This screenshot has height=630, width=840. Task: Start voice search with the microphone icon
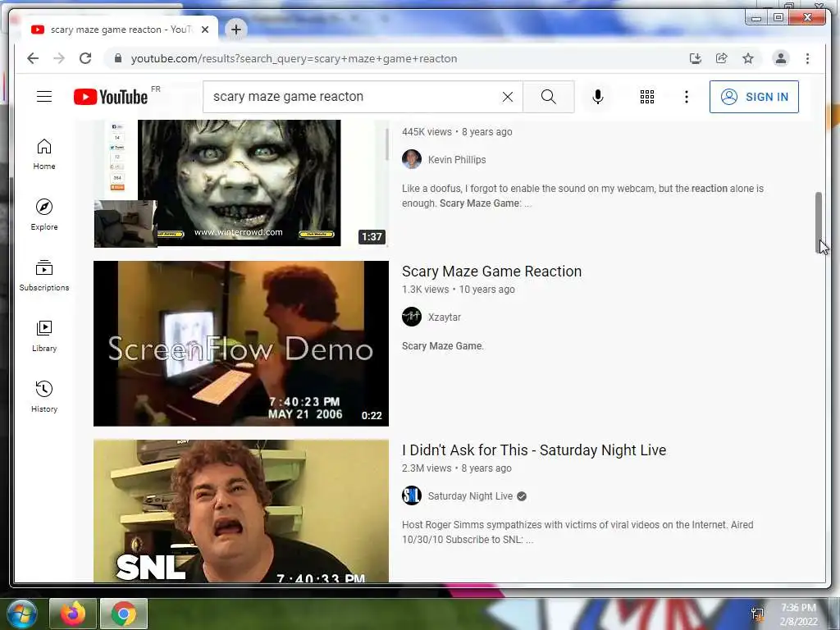tap(598, 97)
